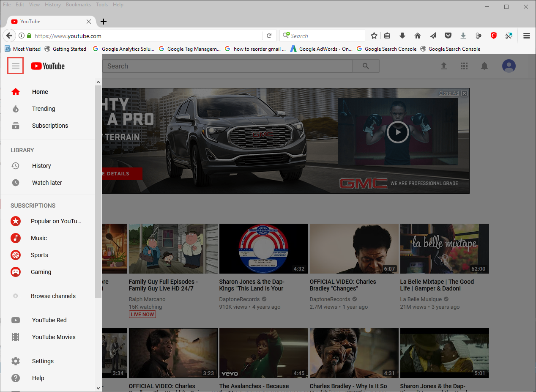Image resolution: width=536 pixels, height=392 pixels.
Task: Show notifications via the bell icon
Action: pos(484,66)
